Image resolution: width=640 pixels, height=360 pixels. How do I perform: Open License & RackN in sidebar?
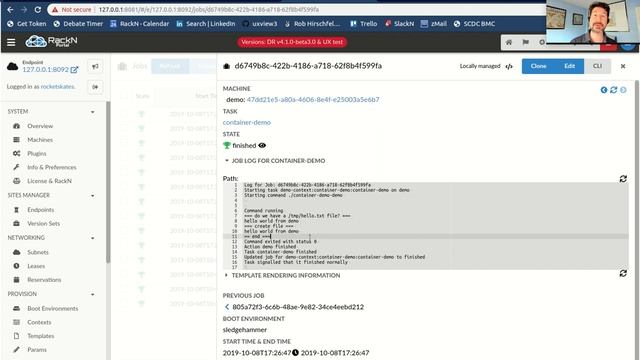pos(49,181)
